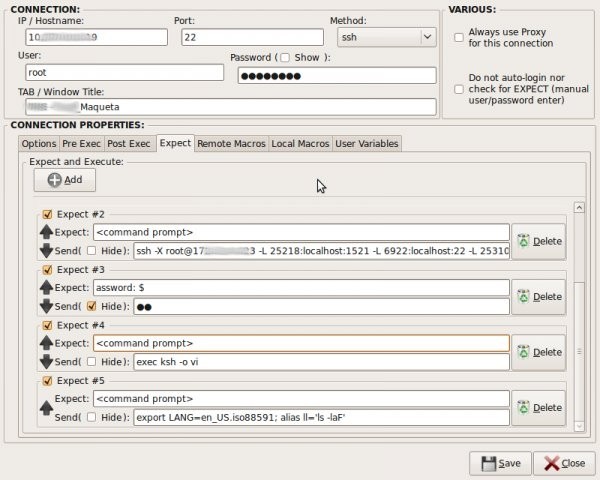Uncheck Hide for Expect #3 send
600x480 pixels.
coord(91,306)
